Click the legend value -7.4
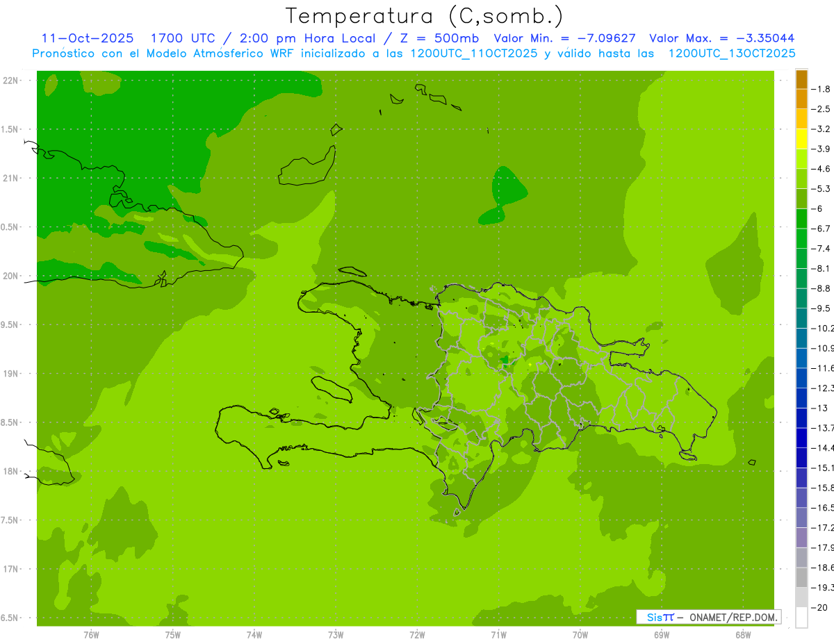 tap(822, 249)
